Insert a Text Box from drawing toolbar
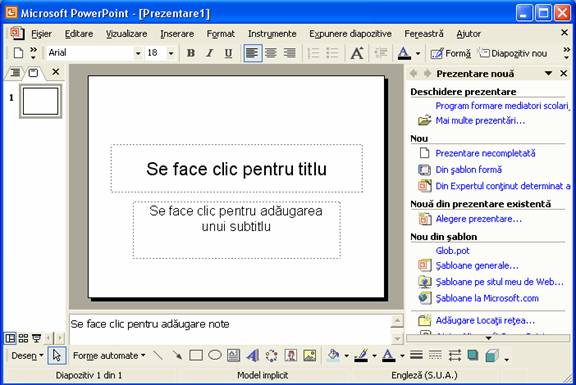Screen dimensions: 576x385 coord(234,355)
